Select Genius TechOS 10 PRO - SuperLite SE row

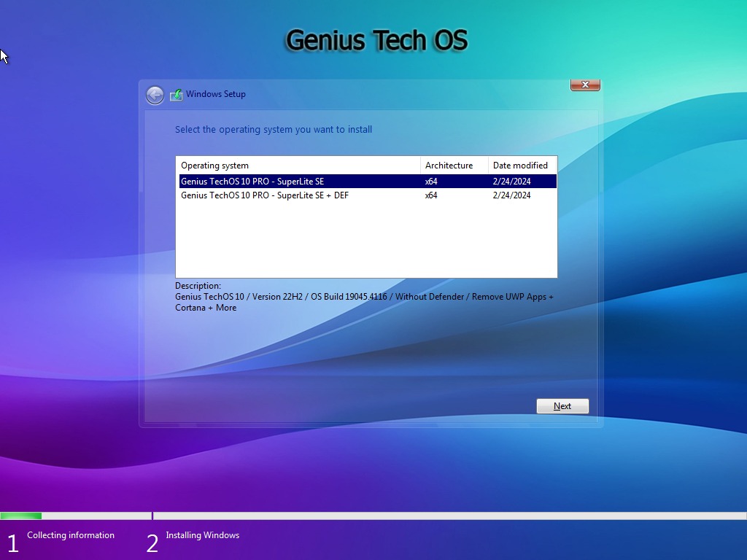coord(368,182)
